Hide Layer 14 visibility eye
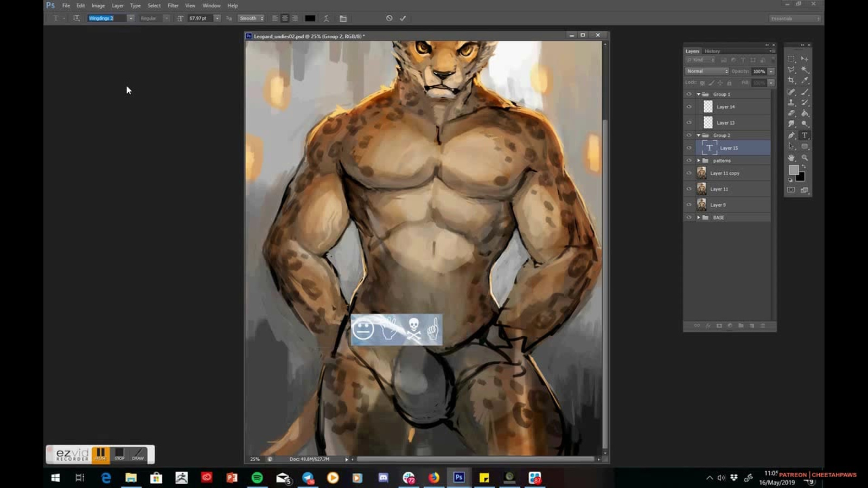The width and height of the screenshot is (868, 488). click(x=689, y=107)
